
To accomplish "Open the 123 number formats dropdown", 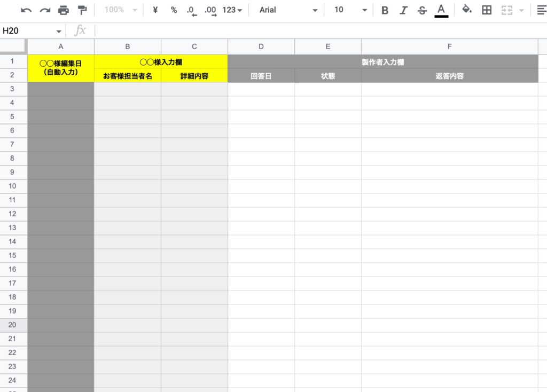I will click(232, 10).
